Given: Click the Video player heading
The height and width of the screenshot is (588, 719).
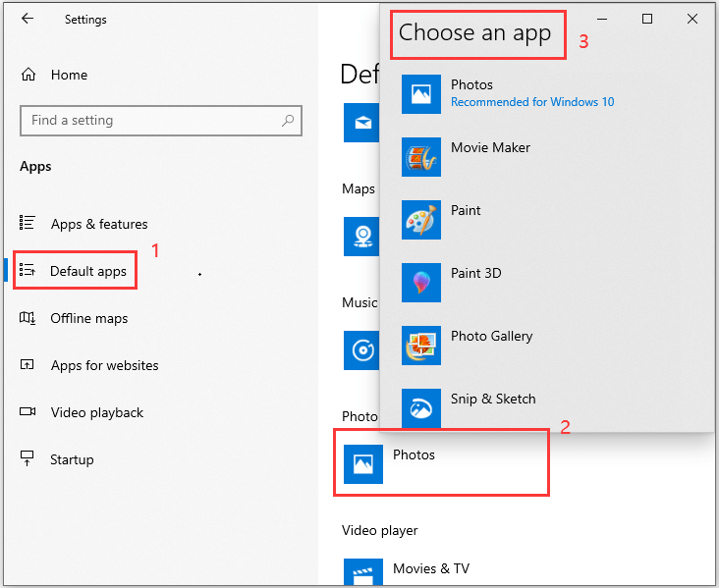Looking at the screenshot, I should click(x=380, y=530).
